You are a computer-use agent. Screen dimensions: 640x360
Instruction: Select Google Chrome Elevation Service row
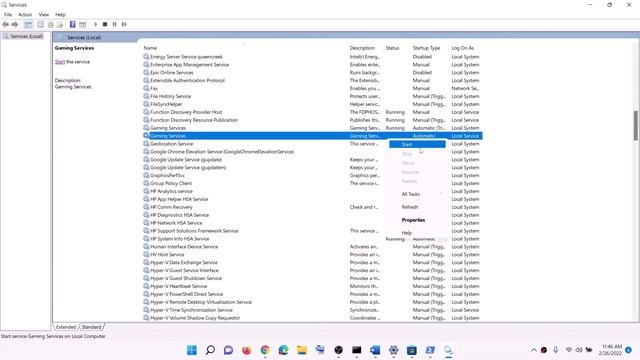click(x=312, y=151)
